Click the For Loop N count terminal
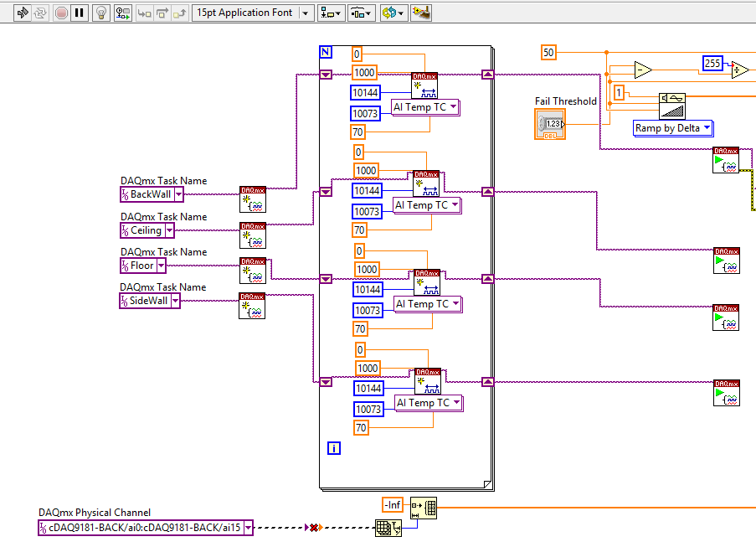The width and height of the screenshot is (756, 547). [326, 52]
